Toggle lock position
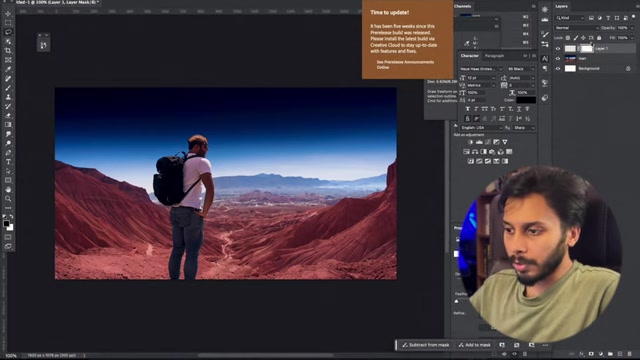The image size is (640, 360). tap(583, 38)
